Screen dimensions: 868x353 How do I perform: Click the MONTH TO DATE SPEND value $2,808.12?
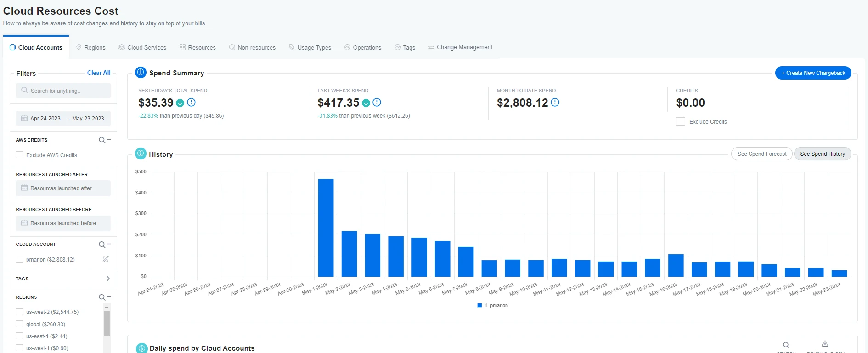click(523, 102)
